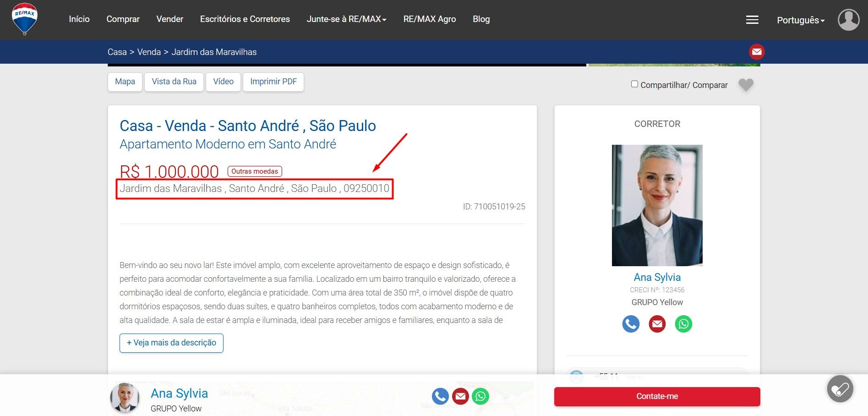Click the Imprimir PDF button

273,82
